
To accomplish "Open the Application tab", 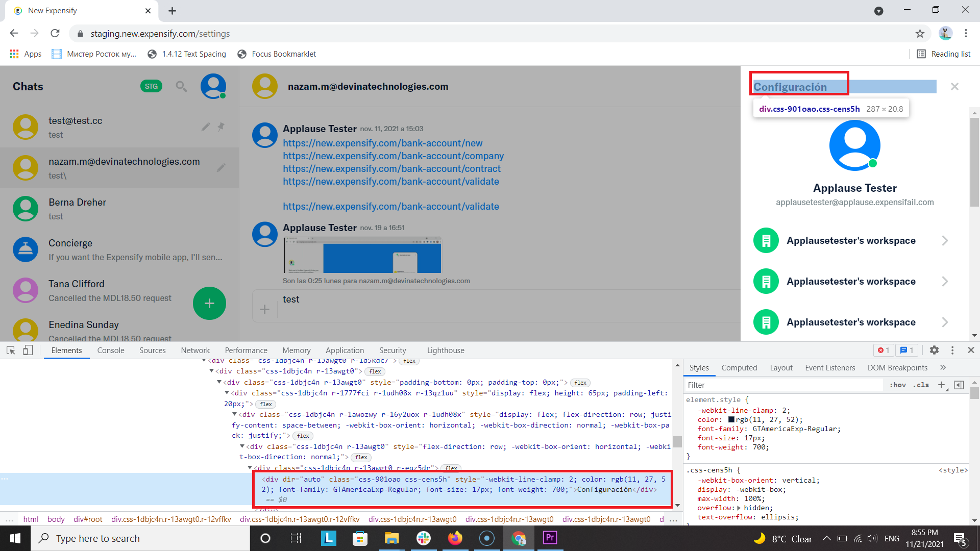I will pos(345,350).
